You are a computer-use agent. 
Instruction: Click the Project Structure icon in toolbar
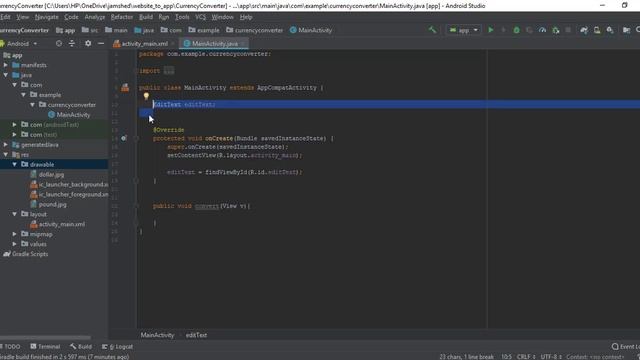(x=627, y=30)
